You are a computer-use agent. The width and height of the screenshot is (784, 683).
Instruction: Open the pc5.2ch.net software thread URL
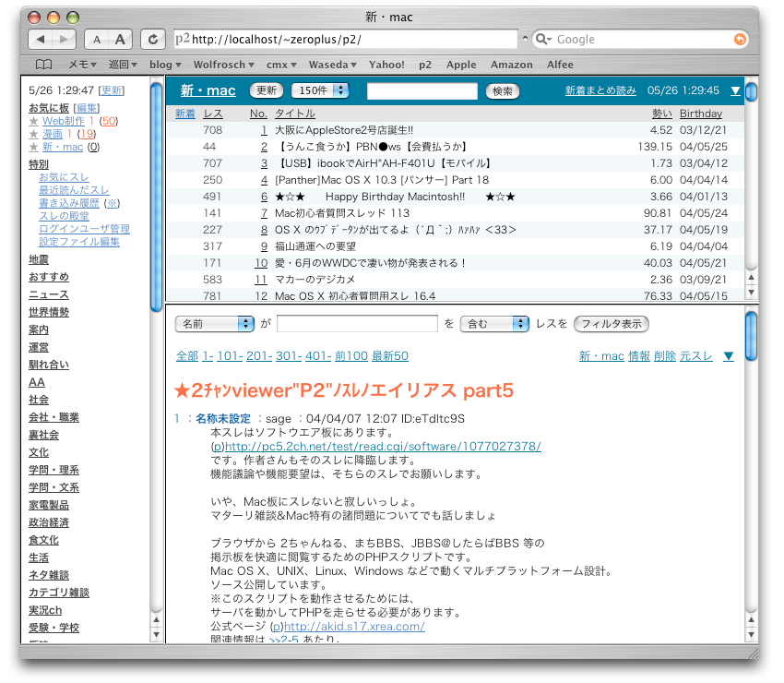pyautogui.click(x=383, y=447)
